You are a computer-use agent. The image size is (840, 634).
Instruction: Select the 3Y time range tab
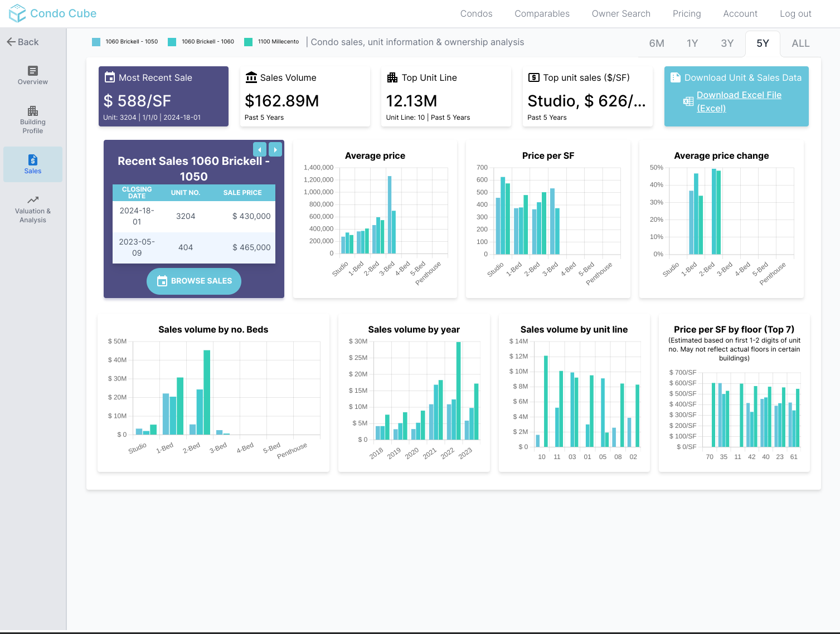(727, 43)
